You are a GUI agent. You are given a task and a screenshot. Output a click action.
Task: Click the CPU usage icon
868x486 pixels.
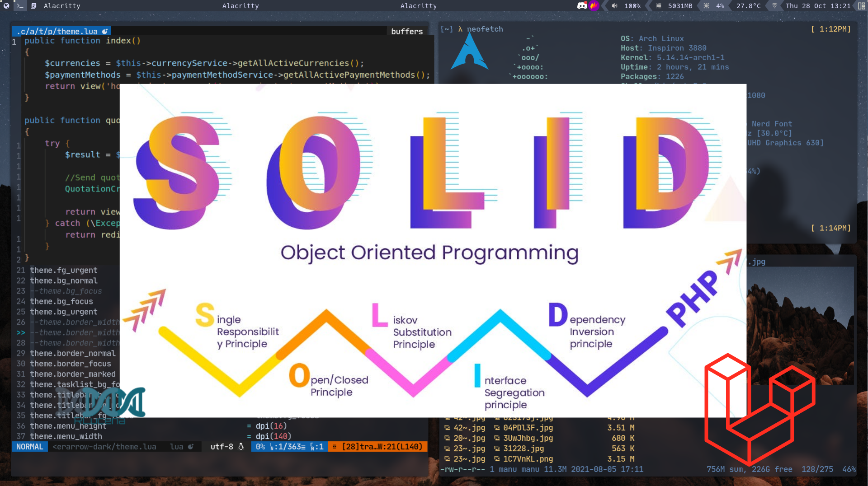tap(706, 6)
